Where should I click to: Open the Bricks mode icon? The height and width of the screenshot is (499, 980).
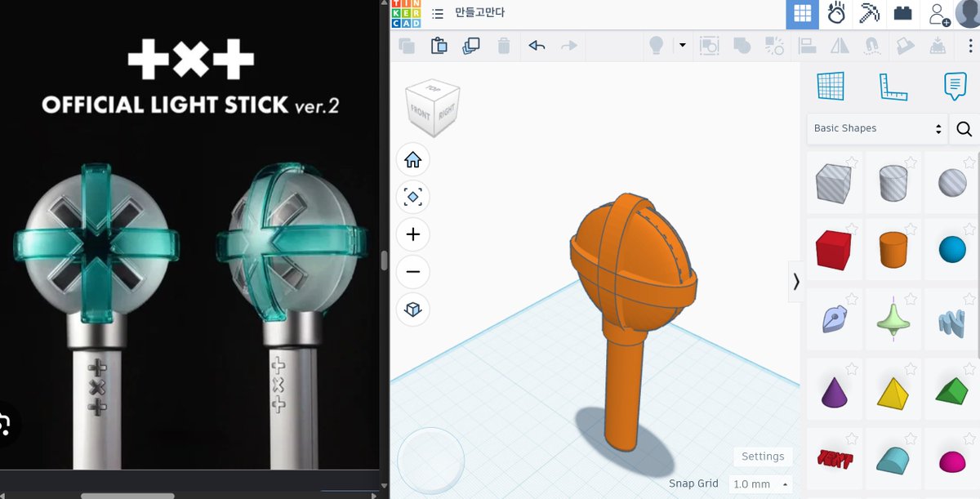pyautogui.click(x=902, y=14)
